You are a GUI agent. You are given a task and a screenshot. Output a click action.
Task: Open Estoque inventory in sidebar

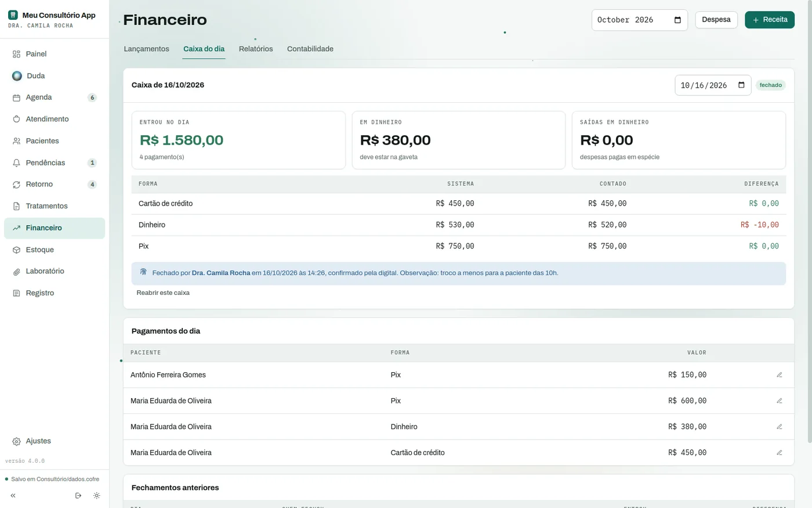click(x=55, y=250)
